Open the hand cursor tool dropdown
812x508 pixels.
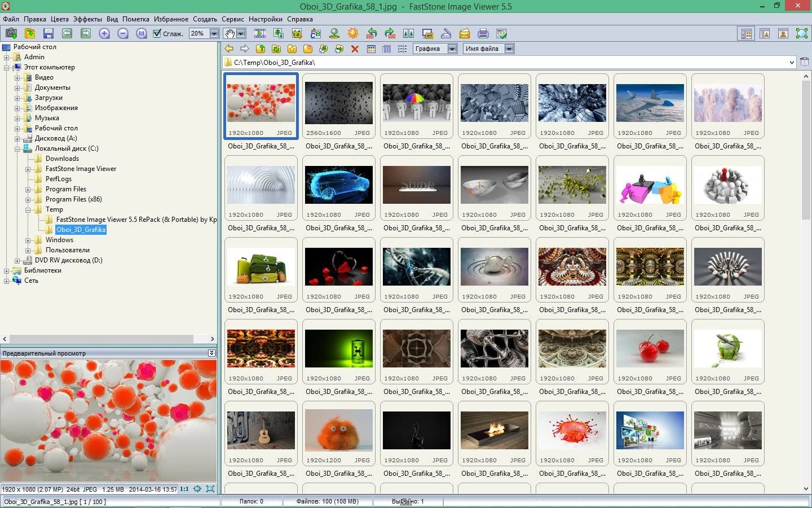[x=241, y=33]
